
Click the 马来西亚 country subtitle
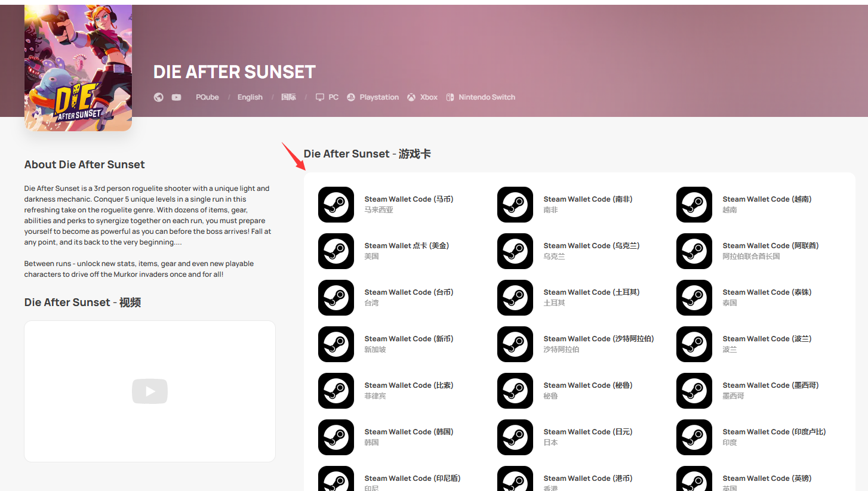[378, 210]
